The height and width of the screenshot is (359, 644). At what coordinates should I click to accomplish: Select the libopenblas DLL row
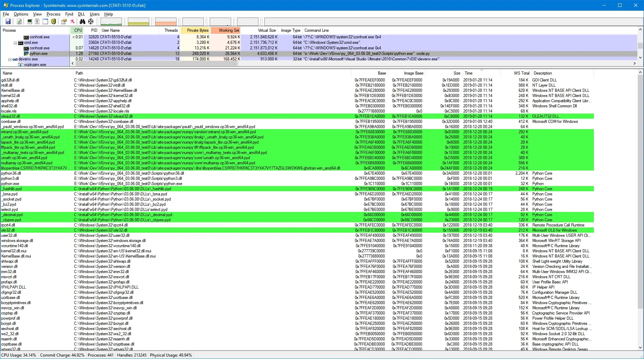297,168
